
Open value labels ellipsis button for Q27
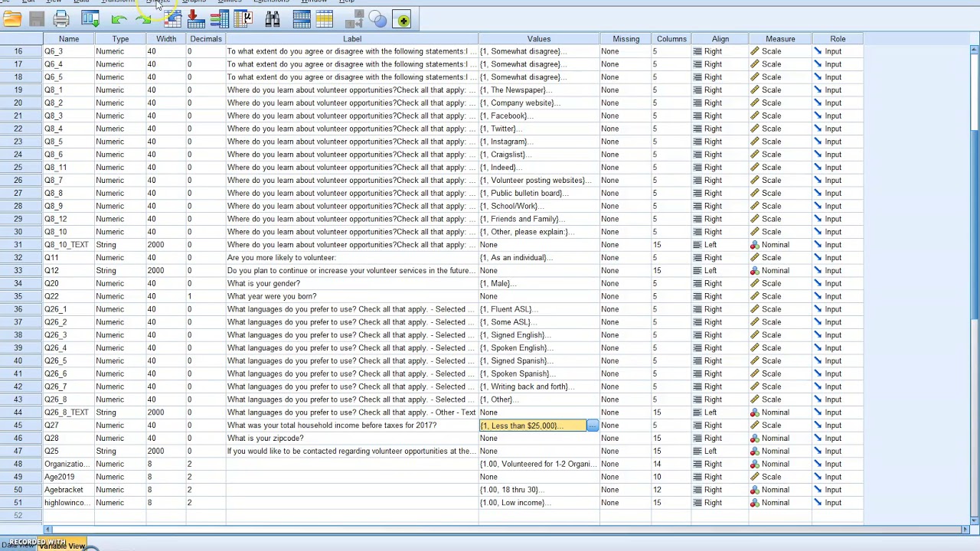tap(593, 425)
